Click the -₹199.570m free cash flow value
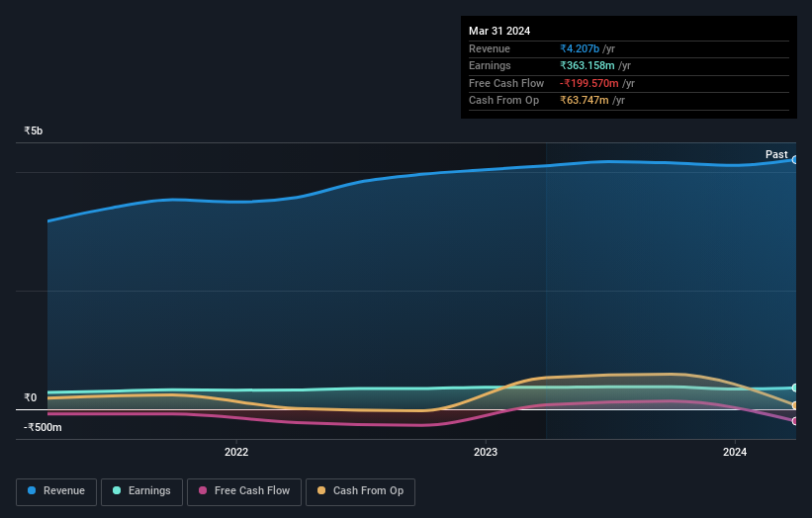Viewport: 812px width, 518px height. point(588,83)
